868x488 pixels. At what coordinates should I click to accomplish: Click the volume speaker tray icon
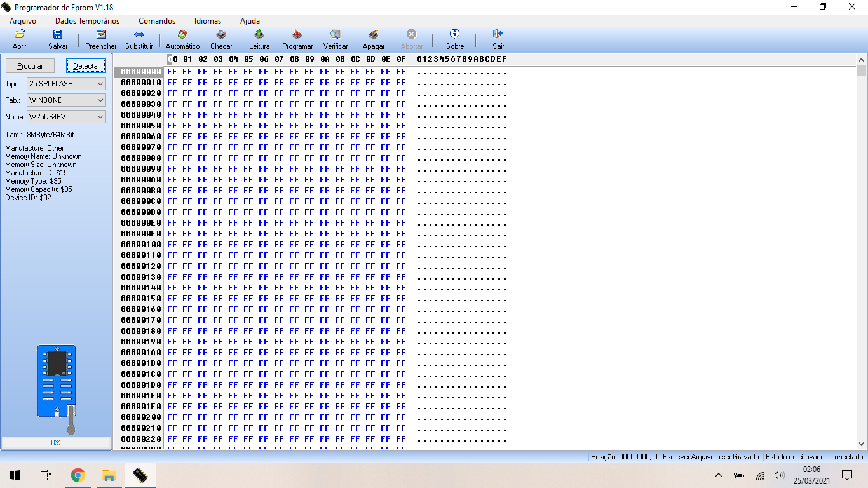pyautogui.click(x=780, y=475)
